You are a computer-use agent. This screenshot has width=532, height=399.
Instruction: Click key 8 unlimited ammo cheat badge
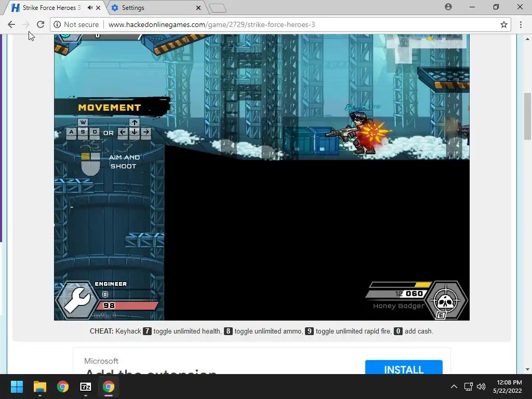(x=229, y=331)
